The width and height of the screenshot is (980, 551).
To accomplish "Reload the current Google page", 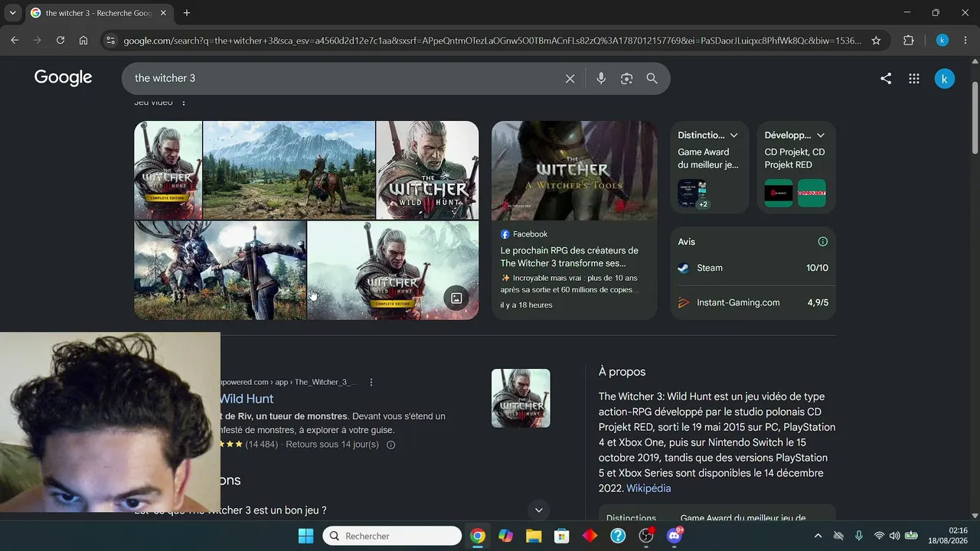I will (60, 41).
